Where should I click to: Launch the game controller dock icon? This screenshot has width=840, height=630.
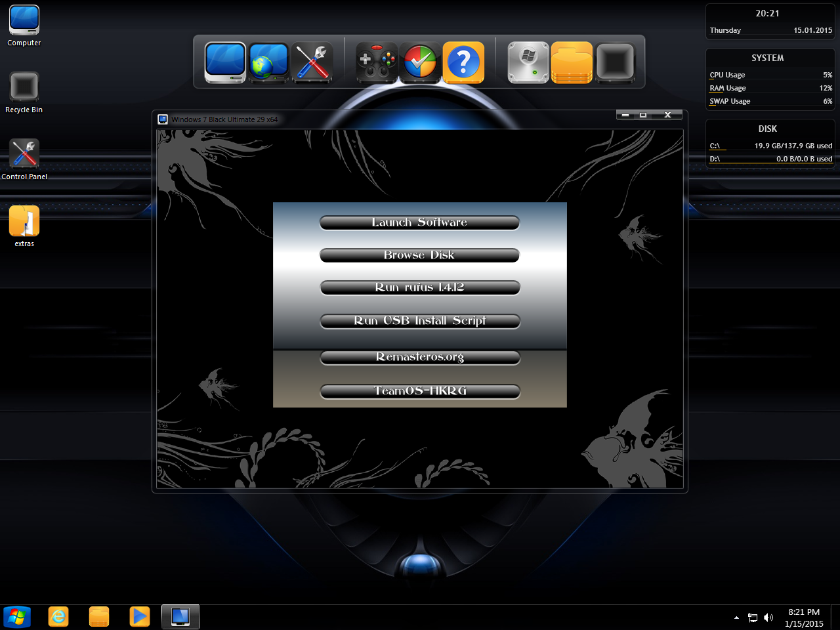[377, 62]
